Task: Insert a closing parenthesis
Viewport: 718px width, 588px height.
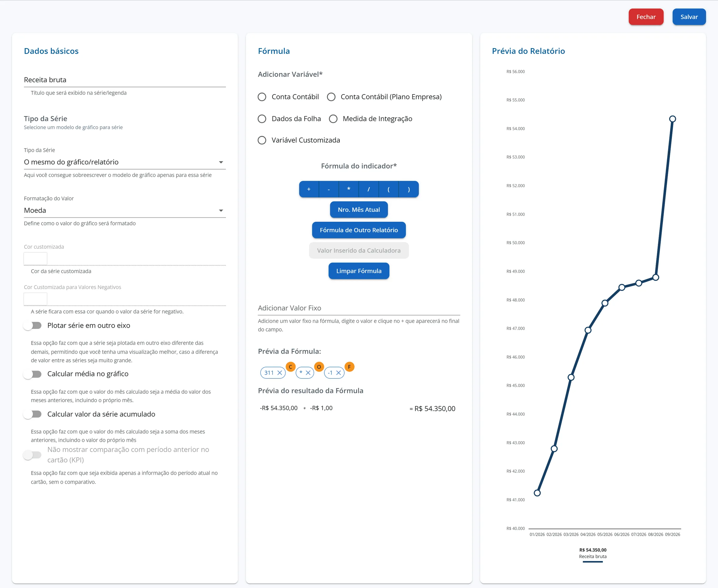Action: tap(409, 189)
